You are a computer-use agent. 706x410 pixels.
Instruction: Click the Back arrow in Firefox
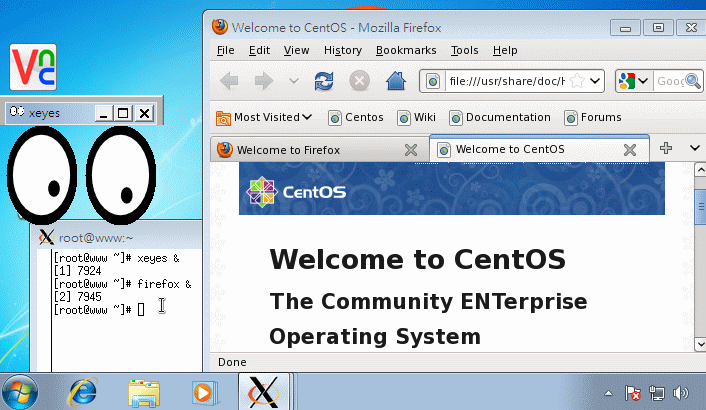(x=229, y=81)
